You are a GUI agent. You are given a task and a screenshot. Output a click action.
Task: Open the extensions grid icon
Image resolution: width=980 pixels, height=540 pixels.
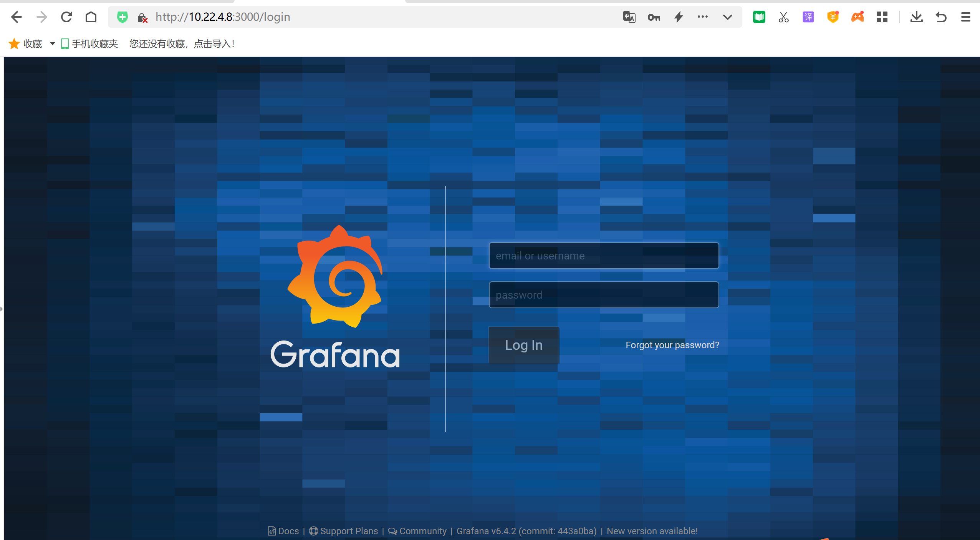pos(882,17)
